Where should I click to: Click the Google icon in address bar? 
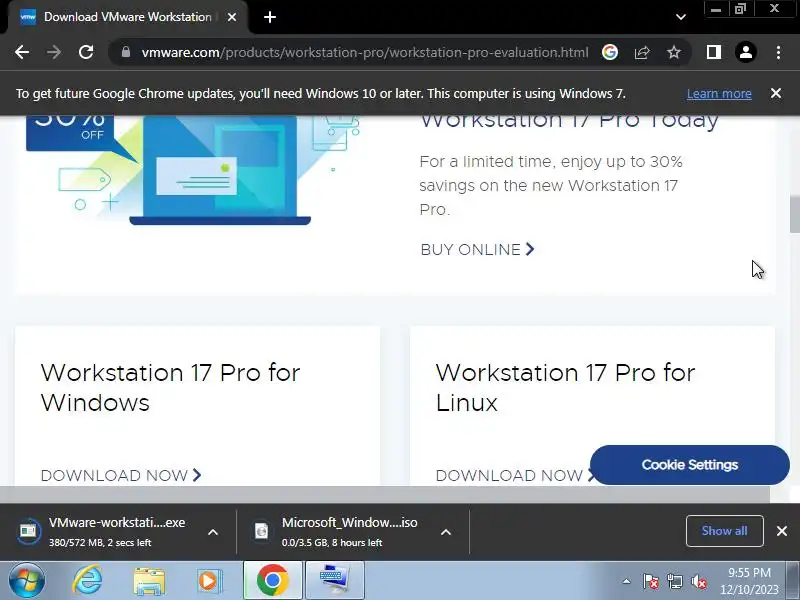coord(610,52)
